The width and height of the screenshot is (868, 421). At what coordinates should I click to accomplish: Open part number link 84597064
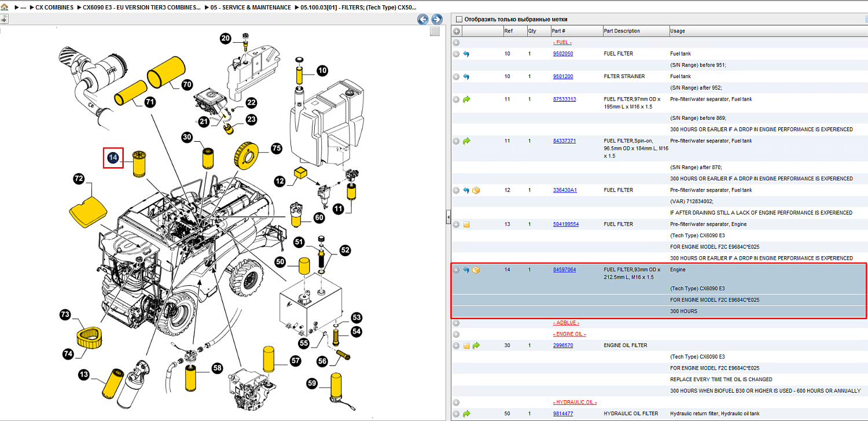[x=564, y=270]
